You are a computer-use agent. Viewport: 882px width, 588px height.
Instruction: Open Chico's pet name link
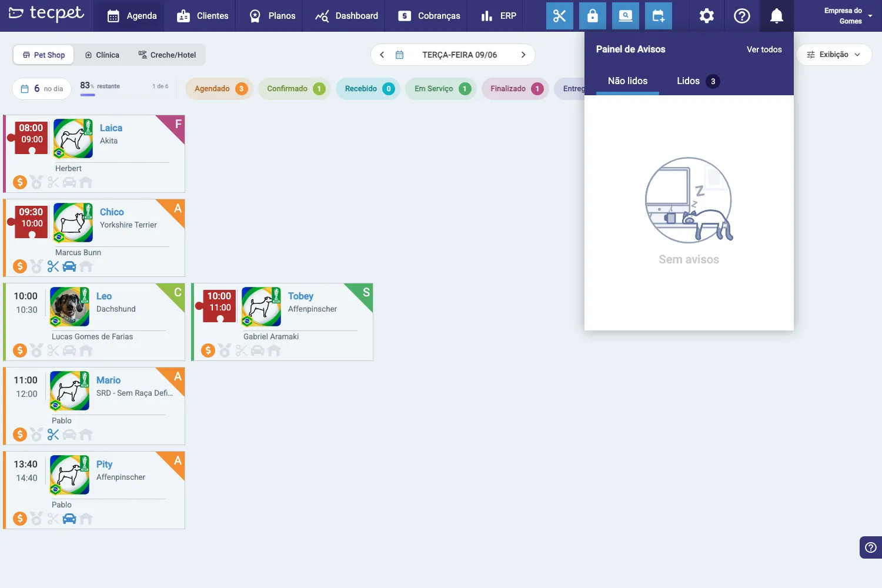point(112,212)
